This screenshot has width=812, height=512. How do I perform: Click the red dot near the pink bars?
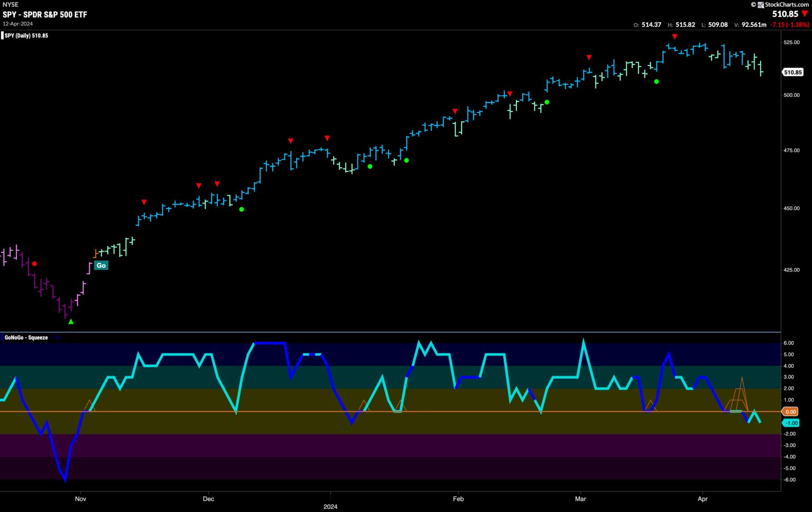click(34, 263)
